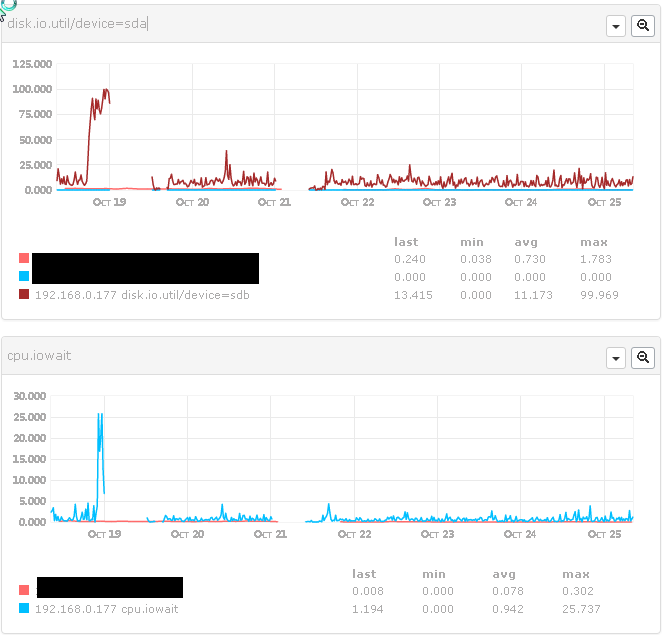This screenshot has height=635, width=662.
Task: Click the 'max' column header in disk legend
Action: point(594,242)
